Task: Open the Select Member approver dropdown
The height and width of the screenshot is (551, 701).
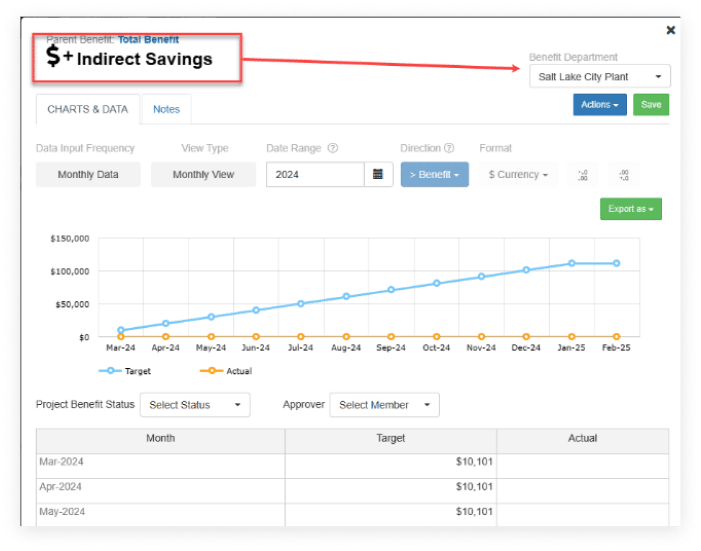Action: tap(384, 405)
